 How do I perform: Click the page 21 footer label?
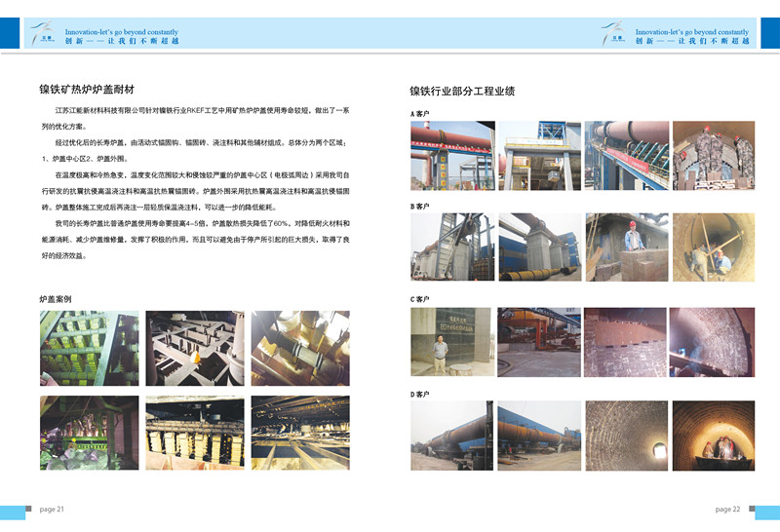point(52,509)
